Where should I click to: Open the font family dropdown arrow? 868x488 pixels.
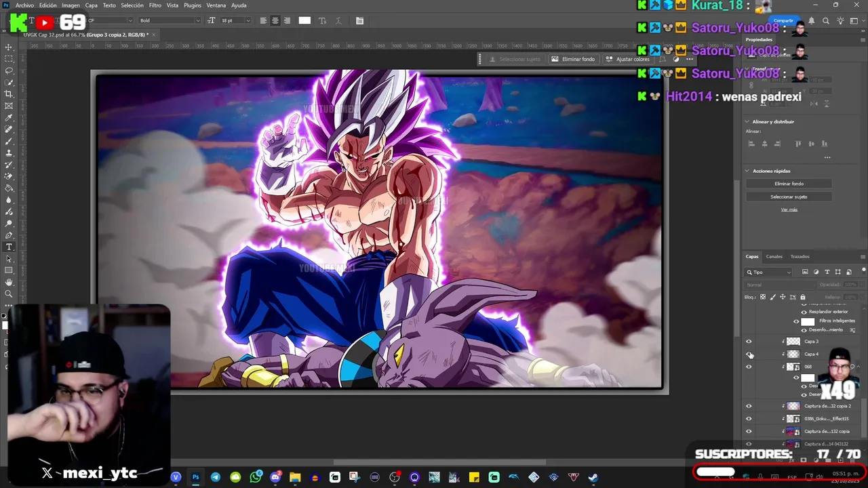click(129, 20)
